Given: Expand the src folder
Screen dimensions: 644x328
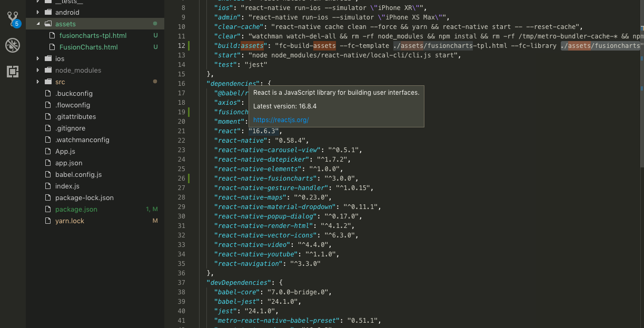Looking at the screenshot, I should pos(37,82).
